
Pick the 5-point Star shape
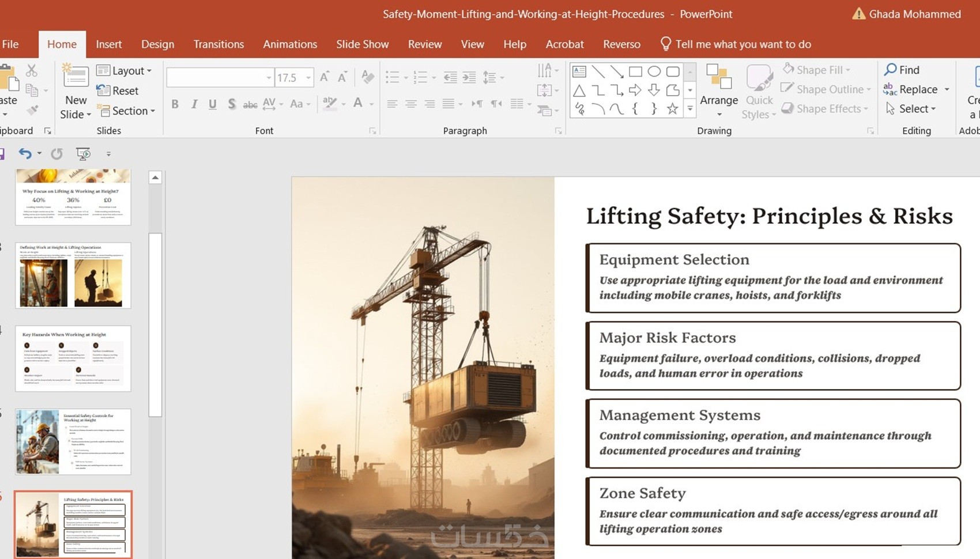point(673,108)
